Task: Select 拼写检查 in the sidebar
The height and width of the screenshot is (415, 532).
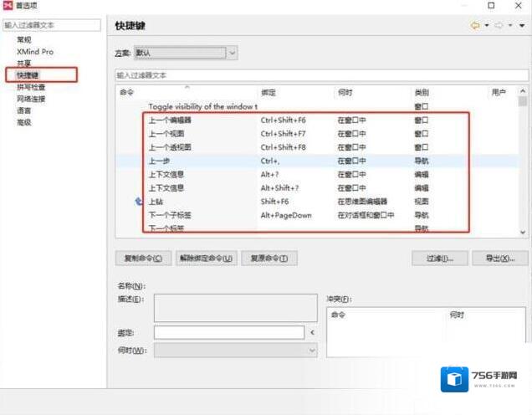Action: pos(31,87)
